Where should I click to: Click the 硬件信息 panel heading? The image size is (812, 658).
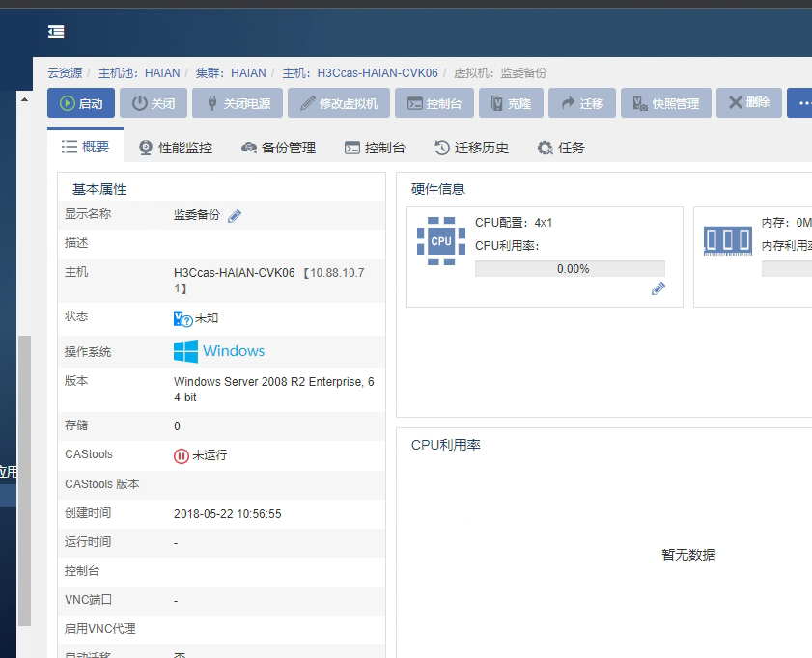[438, 189]
